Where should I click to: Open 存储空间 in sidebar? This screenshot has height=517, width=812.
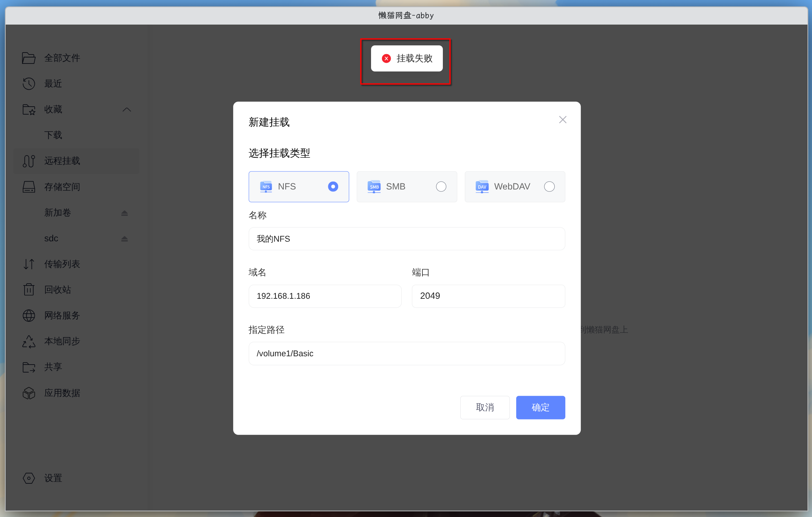click(77, 187)
